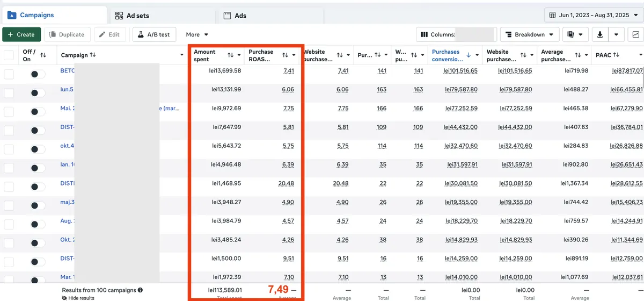This screenshot has height=301, width=644.
Task: Open PAAC column options caret
Action: (x=641, y=55)
